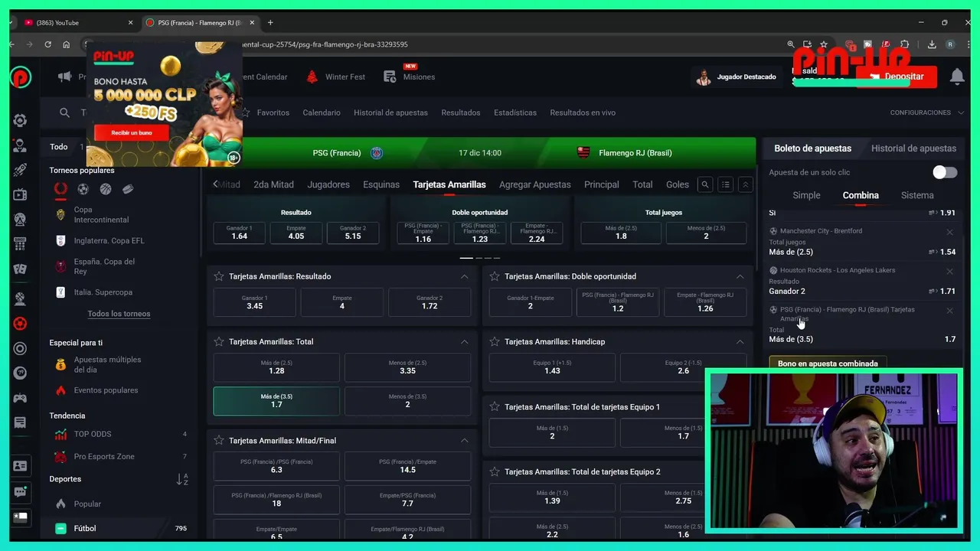980x551 pixels.
Task: Select the basketball filter in Torneos populares
Action: pos(105,189)
